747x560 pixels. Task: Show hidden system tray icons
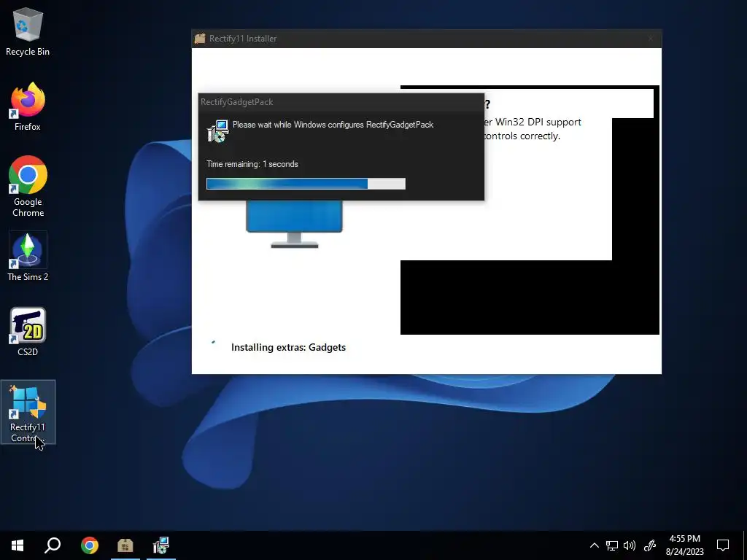tap(594, 545)
